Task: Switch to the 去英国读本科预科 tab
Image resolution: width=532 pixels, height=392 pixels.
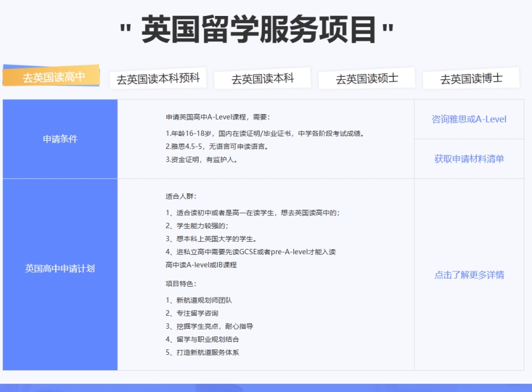Action: (158, 79)
